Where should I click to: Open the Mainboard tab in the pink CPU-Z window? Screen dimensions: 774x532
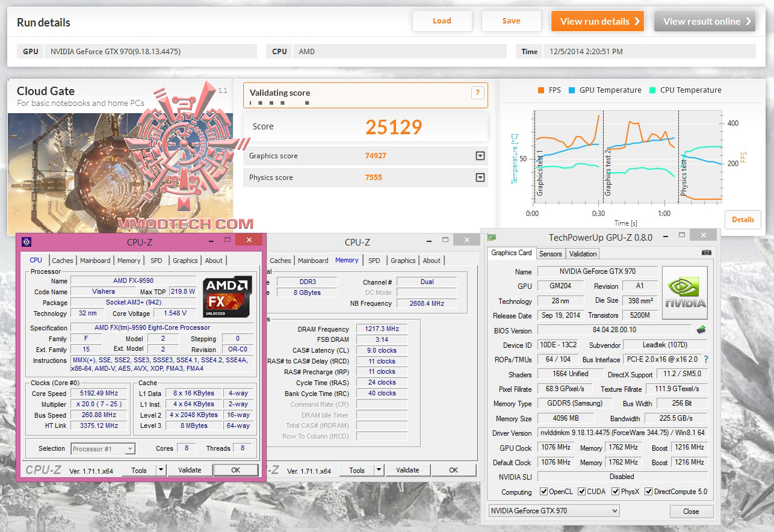tap(96, 261)
